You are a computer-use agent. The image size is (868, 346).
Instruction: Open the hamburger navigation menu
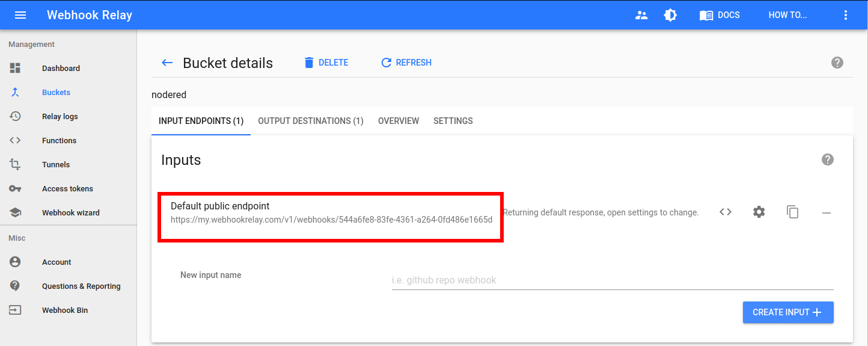[x=20, y=15]
